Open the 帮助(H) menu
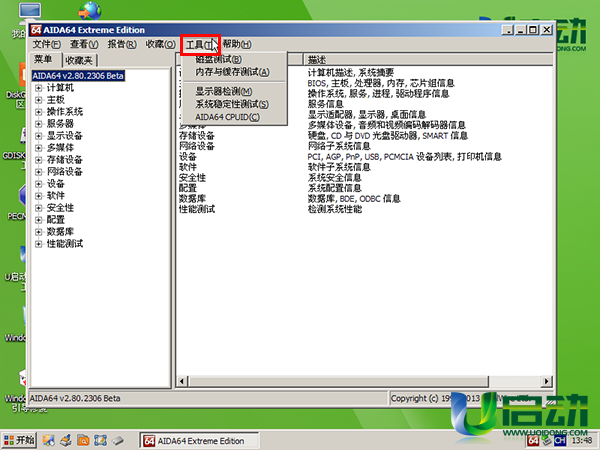This screenshot has height=450, width=600. (237, 44)
